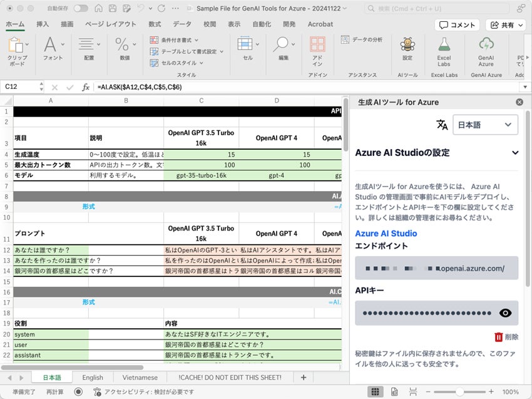Switch to Normal grid view icon

[376, 392]
